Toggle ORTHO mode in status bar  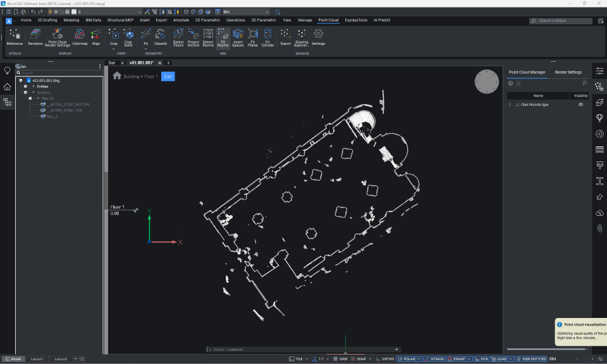pos(385,359)
